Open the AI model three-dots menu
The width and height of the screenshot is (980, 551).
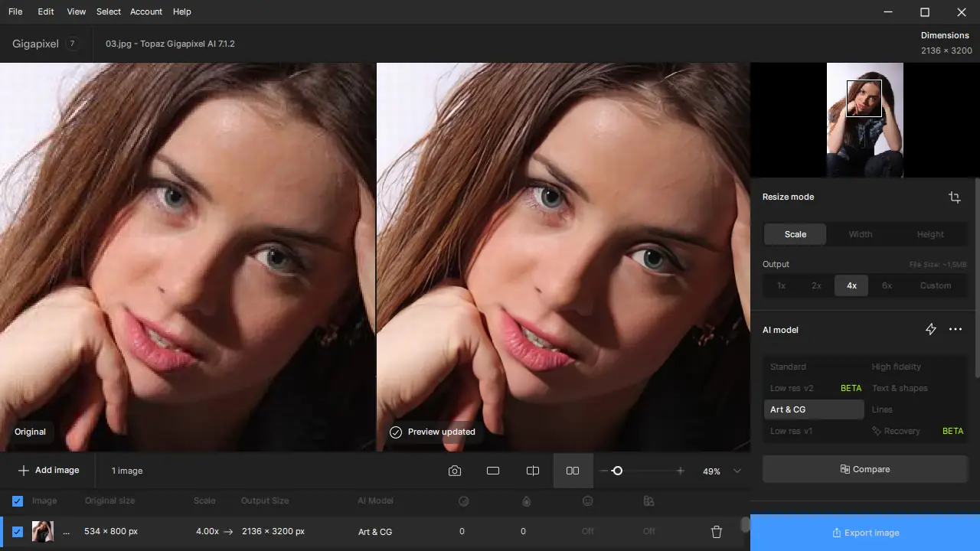(x=955, y=329)
